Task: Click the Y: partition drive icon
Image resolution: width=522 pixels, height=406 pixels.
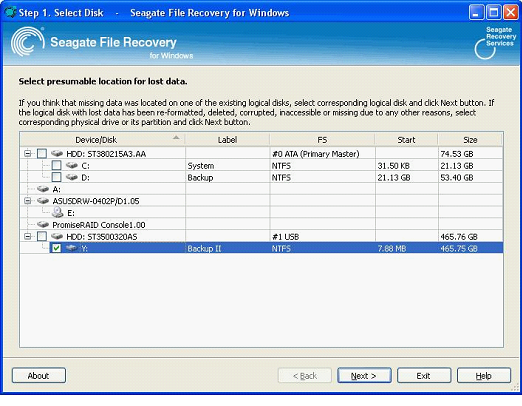Action: click(x=72, y=248)
